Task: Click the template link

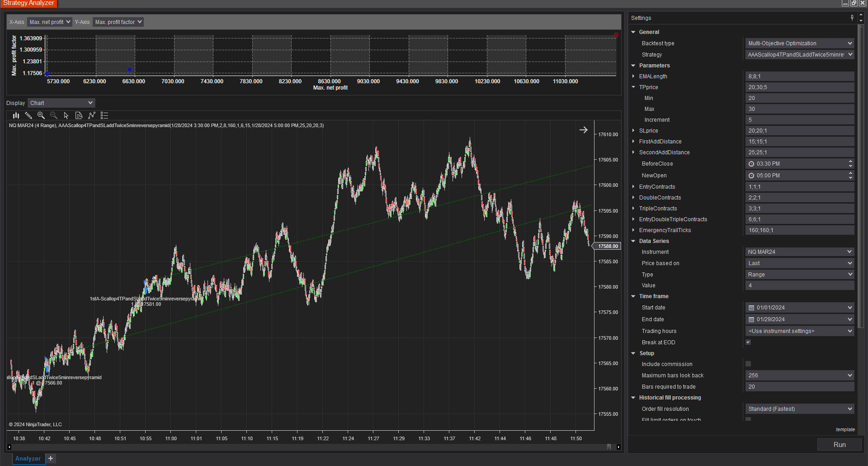Action: [845, 429]
